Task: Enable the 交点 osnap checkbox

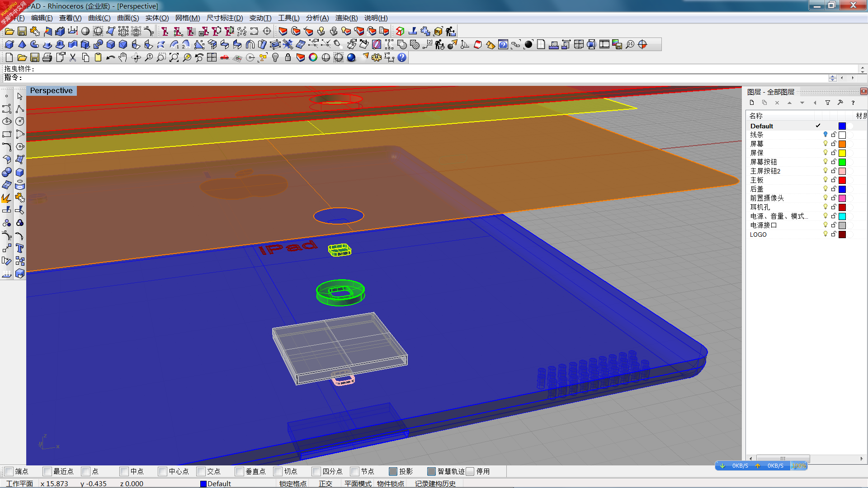Action: 201,471
